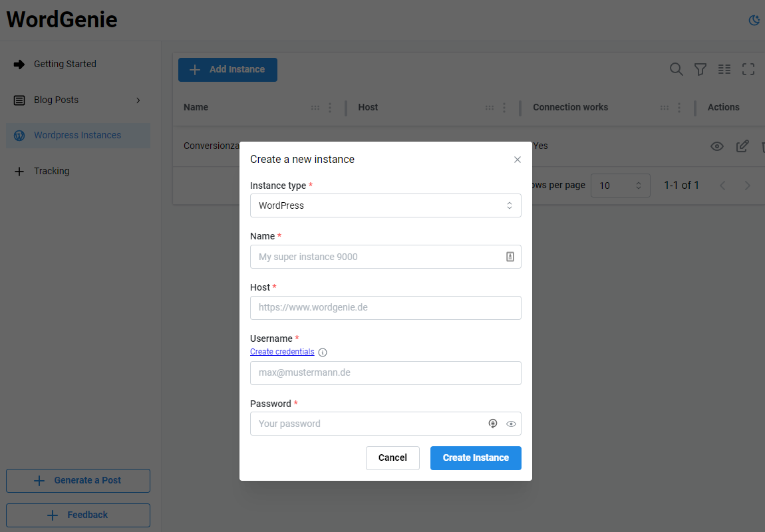Open Blog Posts menu item

[x=78, y=100]
